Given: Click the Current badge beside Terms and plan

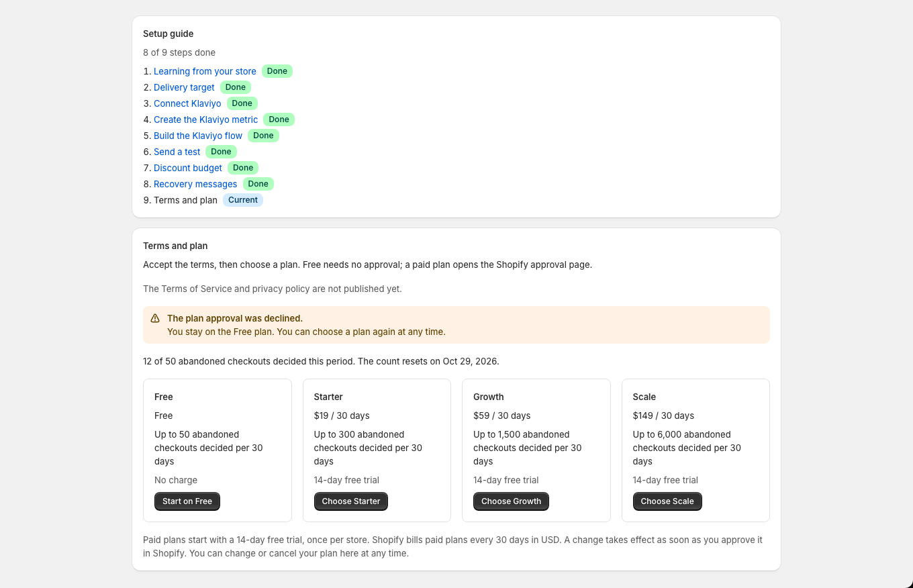Looking at the screenshot, I should coord(243,200).
